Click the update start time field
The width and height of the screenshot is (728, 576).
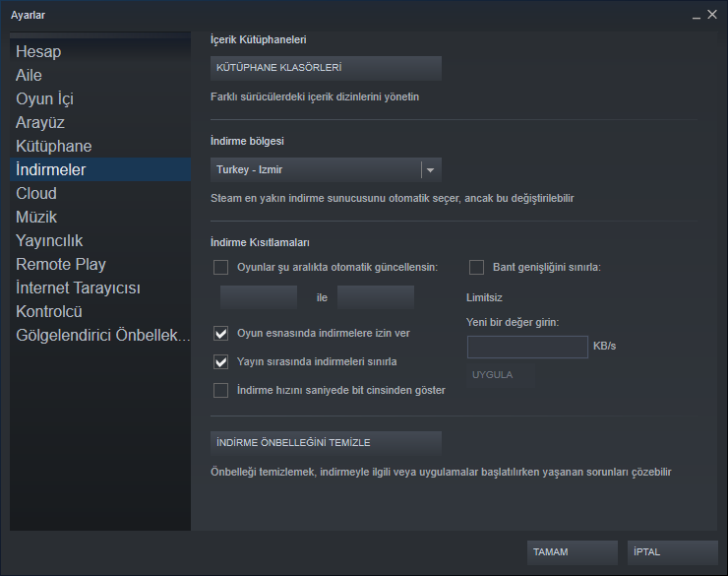tap(259, 297)
